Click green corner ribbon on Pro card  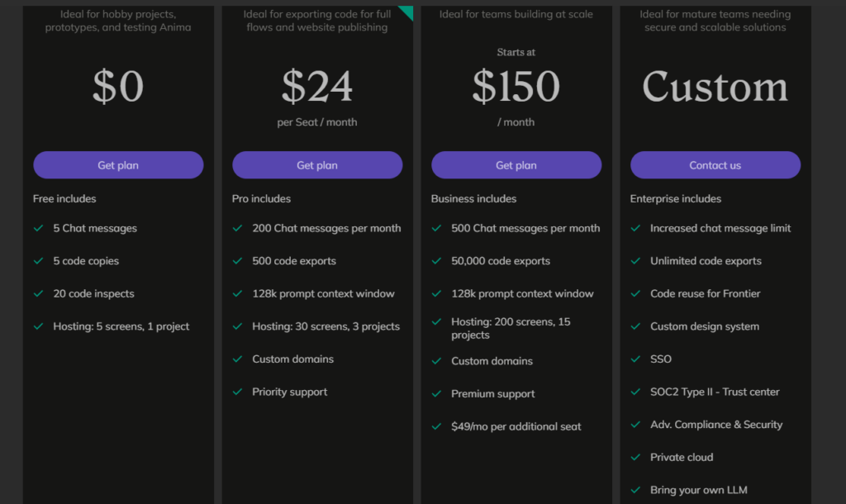tap(408, 11)
